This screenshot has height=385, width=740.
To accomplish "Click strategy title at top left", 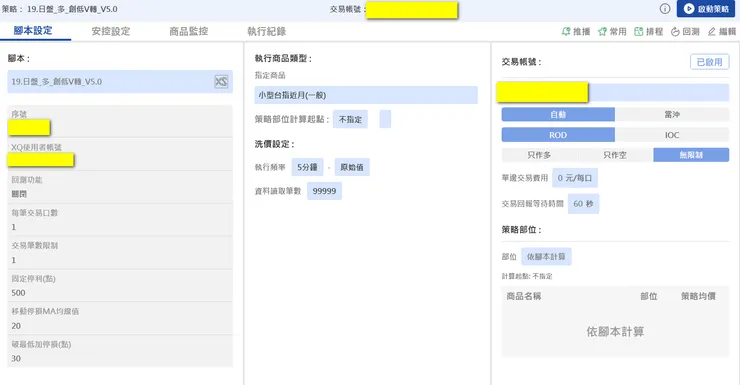I will tap(59, 9).
